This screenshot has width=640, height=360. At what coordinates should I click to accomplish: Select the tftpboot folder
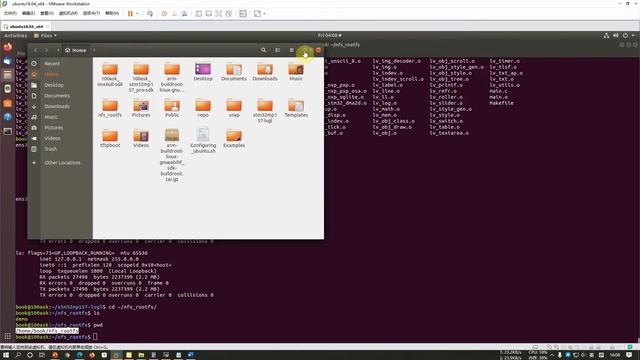pos(110,138)
